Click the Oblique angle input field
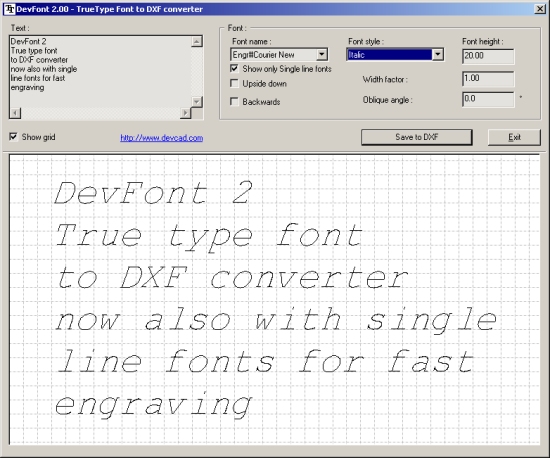Screen dimensions: 550x458 (x=488, y=99)
